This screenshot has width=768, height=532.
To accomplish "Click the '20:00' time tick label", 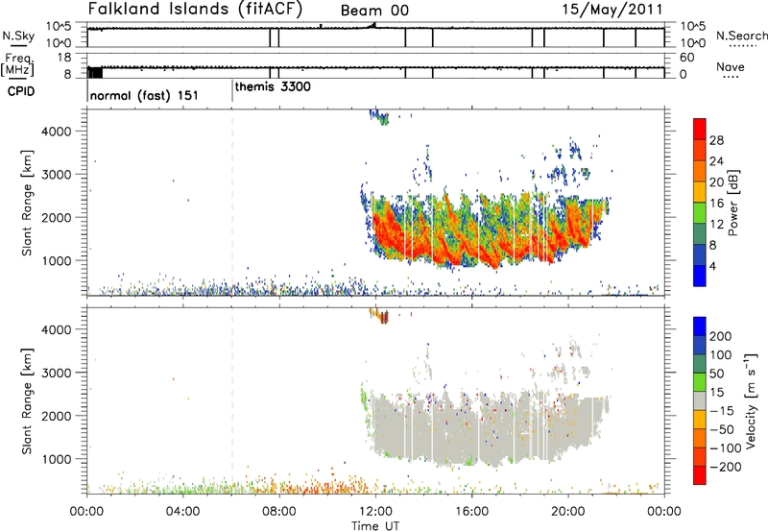I will (568, 512).
